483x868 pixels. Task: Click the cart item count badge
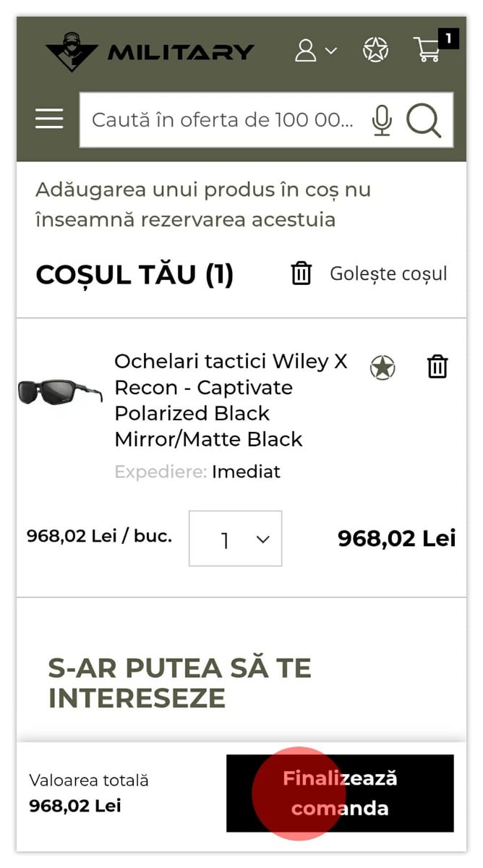click(x=448, y=38)
